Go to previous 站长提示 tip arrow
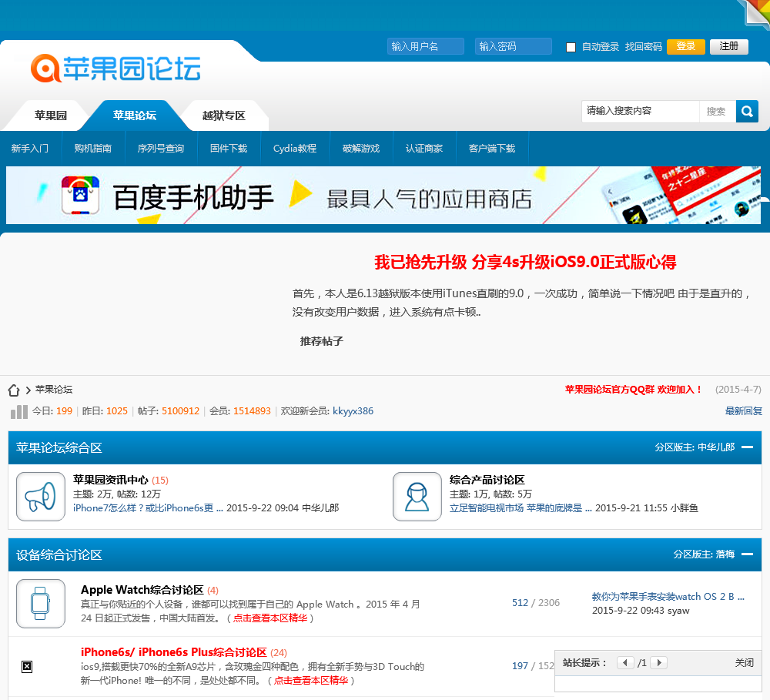The image size is (770, 700). pos(624,663)
